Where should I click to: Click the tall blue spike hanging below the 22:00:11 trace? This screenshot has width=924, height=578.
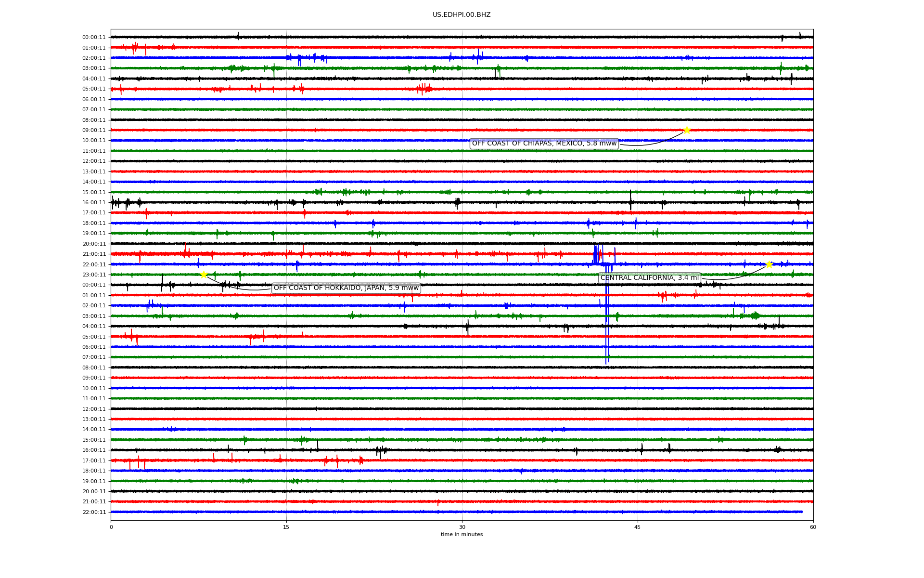click(x=607, y=313)
